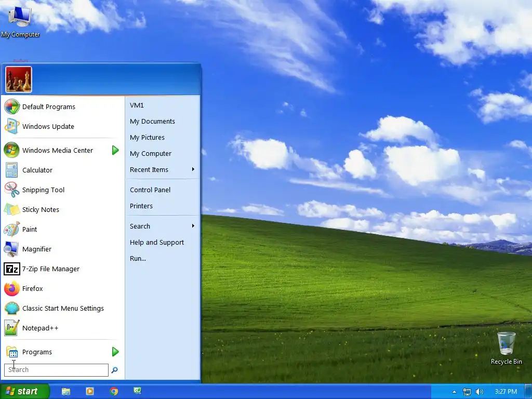Expand Windows Media Center jump list arrow
Image resolution: width=532 pixels, height=399 pixels.
[x=115, y=150]
